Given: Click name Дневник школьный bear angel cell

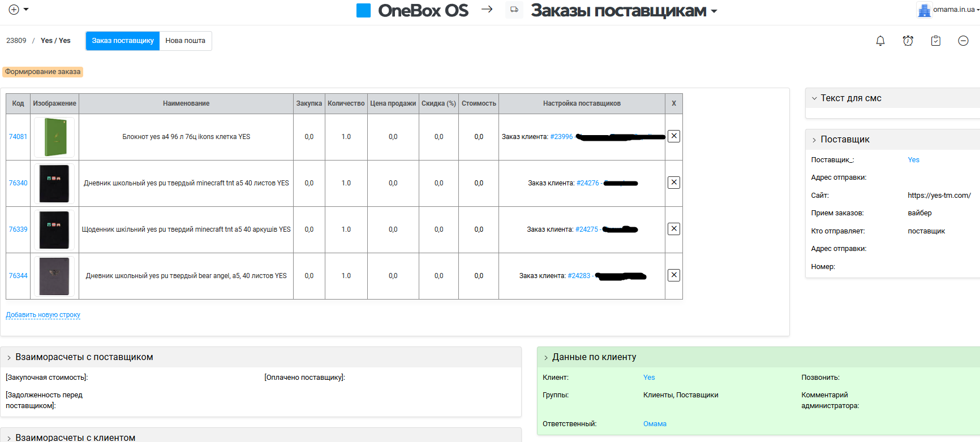Looking at the screenshot, I should pyautogui.click(x=186, y=276).
